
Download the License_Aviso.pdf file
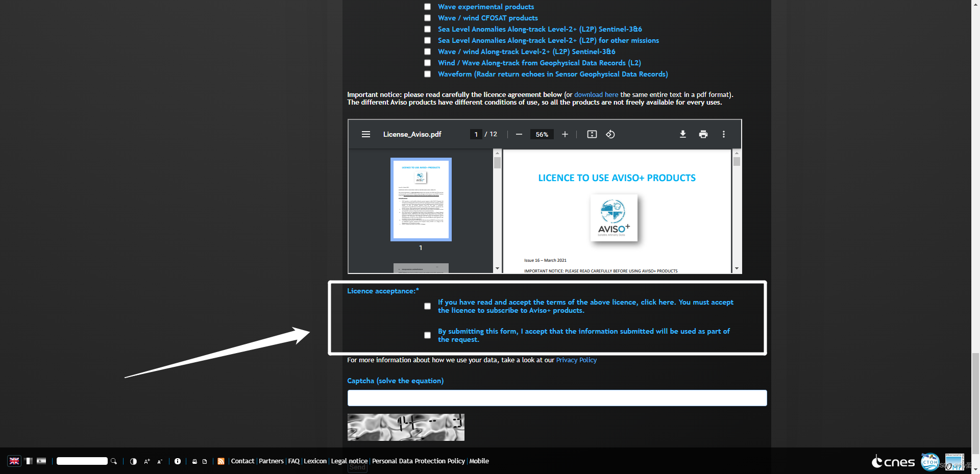pos(682,134)
